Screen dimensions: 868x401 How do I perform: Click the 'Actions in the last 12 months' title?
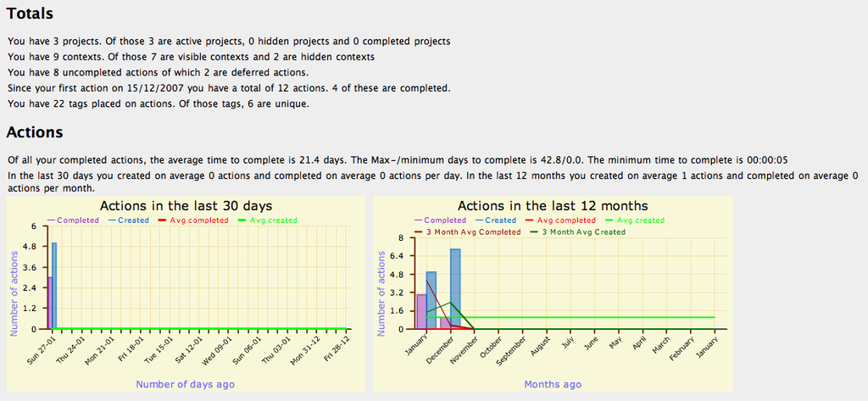tap(553, 205)
